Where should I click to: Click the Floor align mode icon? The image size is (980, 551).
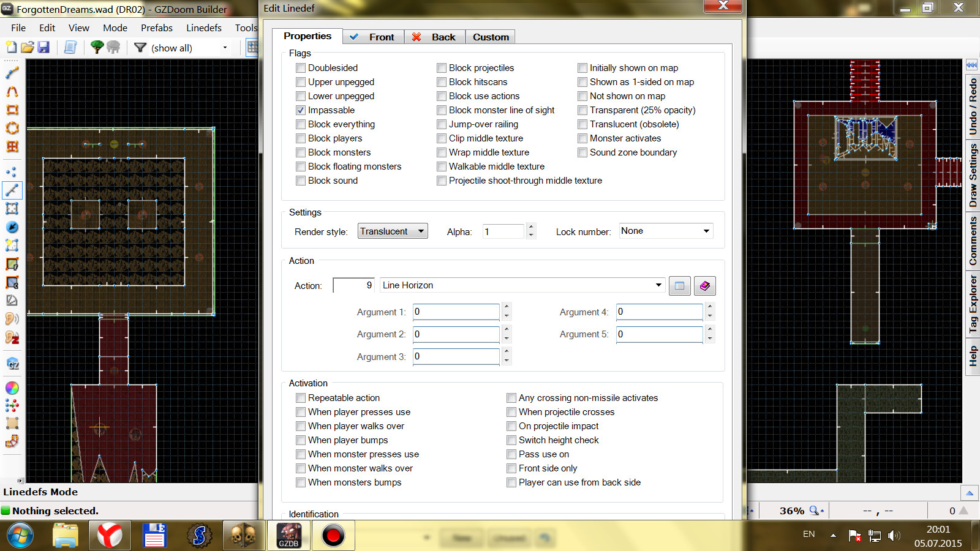click(x=12, y=264)
